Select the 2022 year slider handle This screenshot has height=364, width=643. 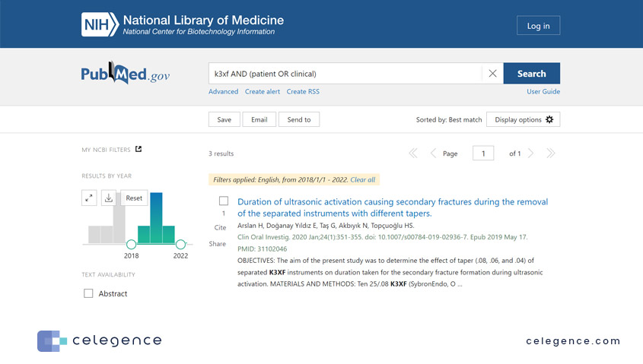coord(180,245)
